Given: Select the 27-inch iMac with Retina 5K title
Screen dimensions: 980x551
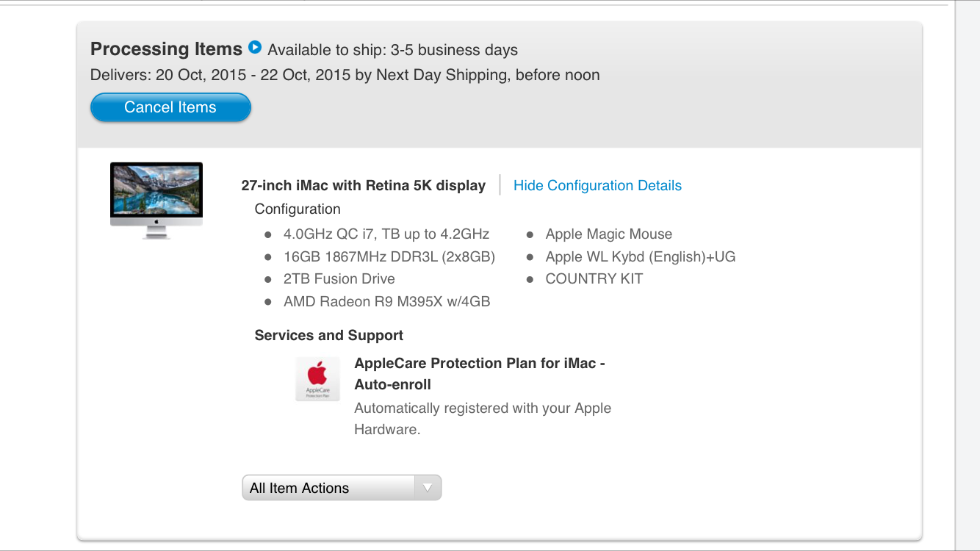Looking at the screenshot, I should [363, 186].
